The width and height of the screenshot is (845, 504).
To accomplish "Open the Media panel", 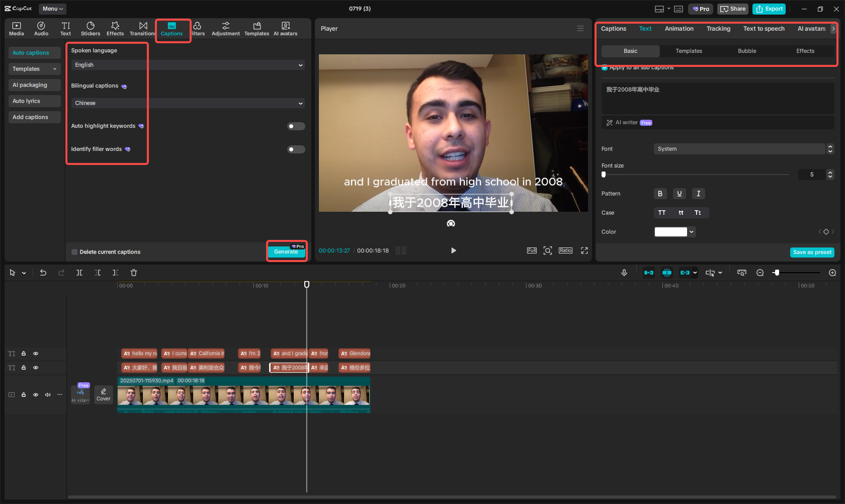I will (x=17, y=29).
